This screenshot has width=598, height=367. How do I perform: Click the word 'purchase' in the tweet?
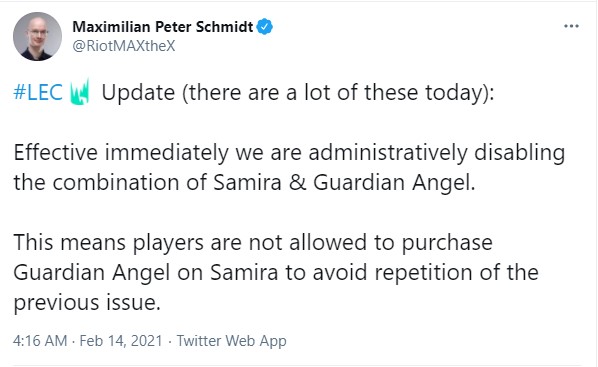point(447,243)
